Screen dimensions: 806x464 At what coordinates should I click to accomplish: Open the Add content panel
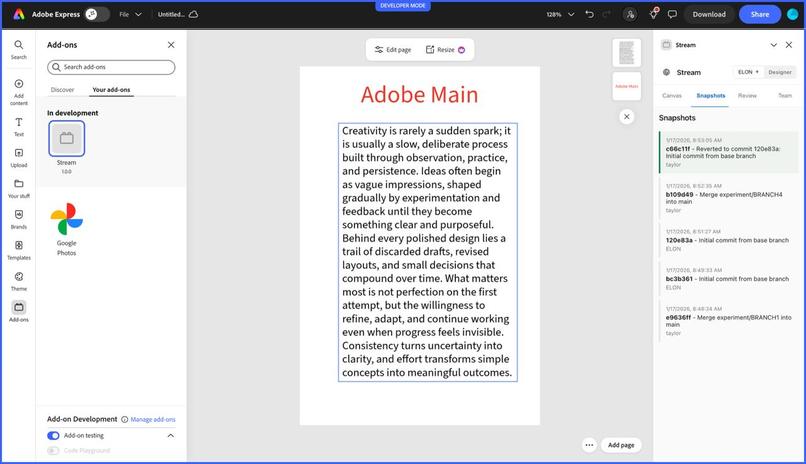point(19,92)
